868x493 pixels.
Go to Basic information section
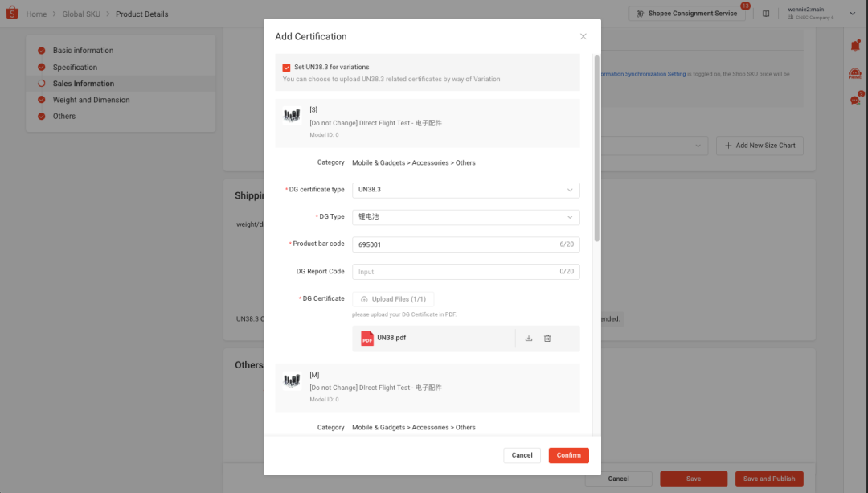(83, 51)
